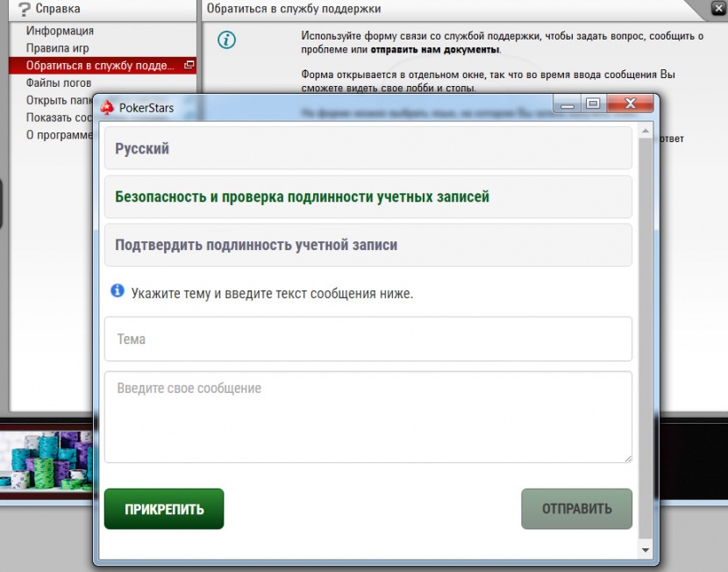Click the pop-out window icon on highlighted menu row
The image size is (728, 572).
pos(189,65)
